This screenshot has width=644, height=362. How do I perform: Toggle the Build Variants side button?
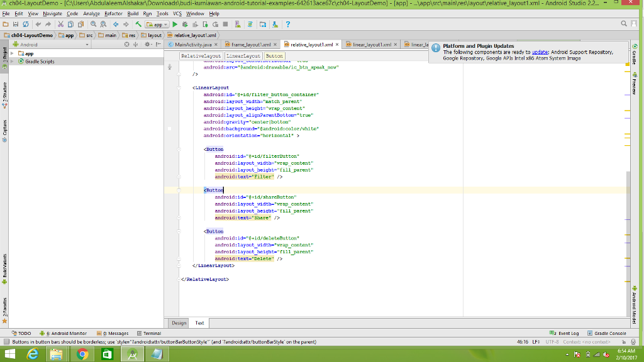click(x=4, y=269)
